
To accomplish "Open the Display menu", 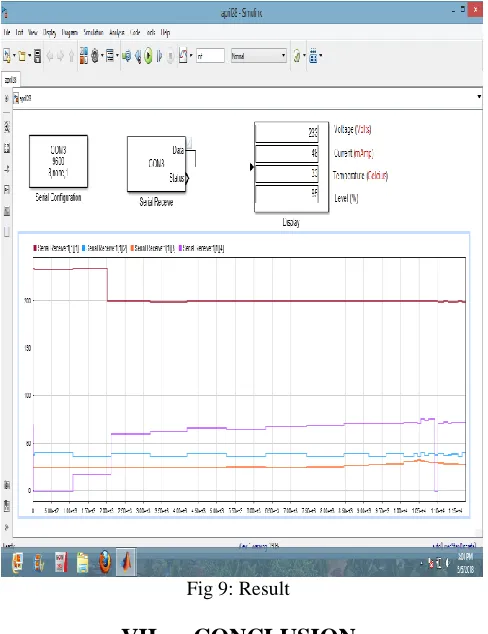I will click(49, 33).
